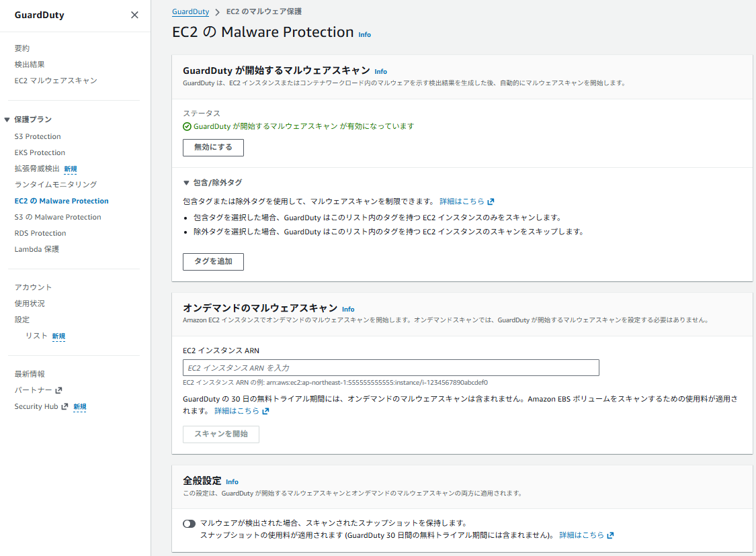Click external link icon next to パートナー
The width and height of the screenshot is (756, 556).
pos(58,390)
